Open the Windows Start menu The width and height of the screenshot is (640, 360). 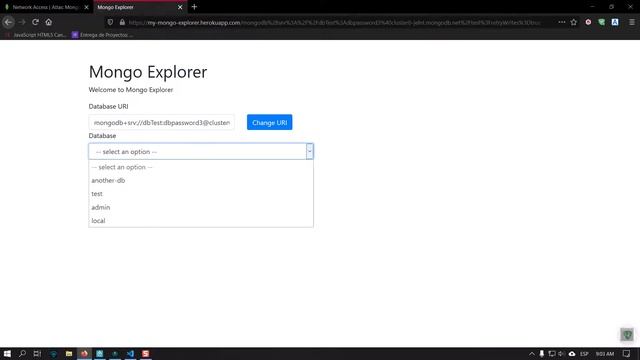7,353
